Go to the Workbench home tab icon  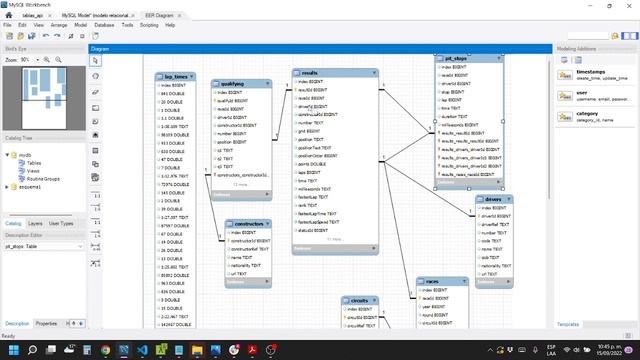click(x=9, y=15)
